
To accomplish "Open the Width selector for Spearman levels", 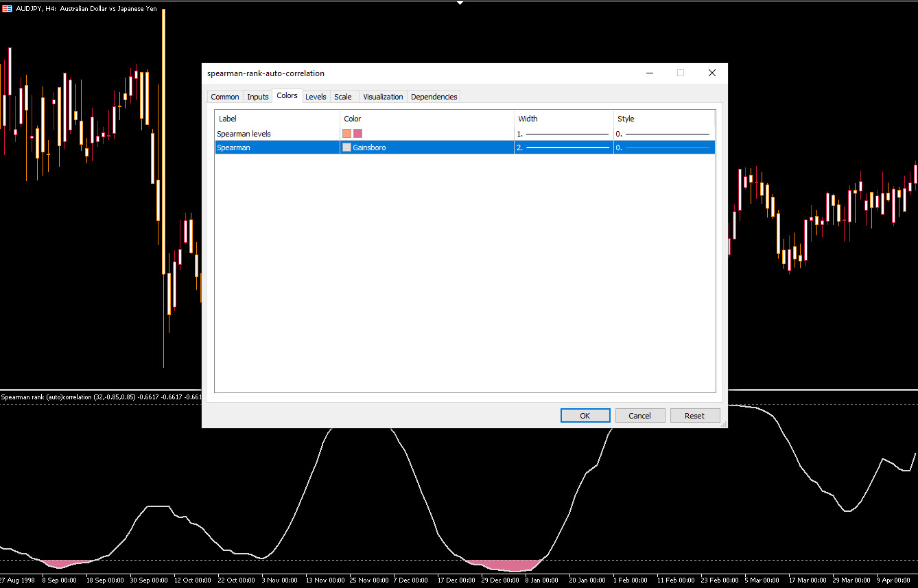I will pos(563,134).
